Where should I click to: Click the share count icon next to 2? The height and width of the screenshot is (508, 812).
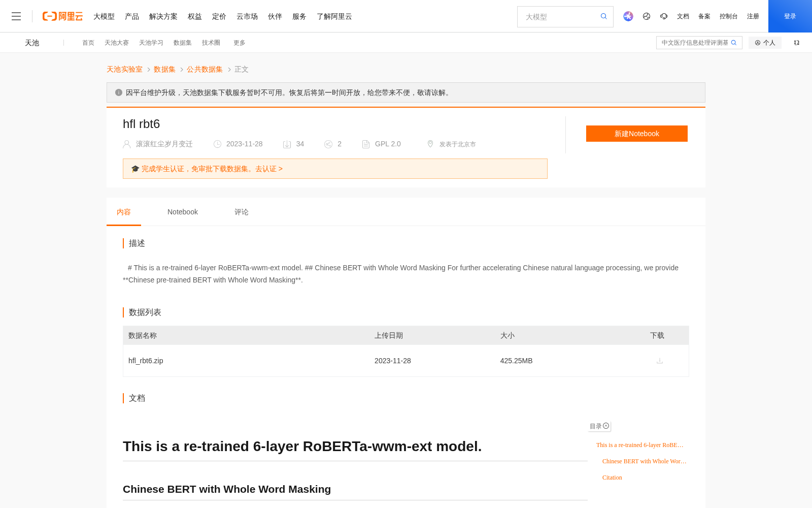[328, 144]
